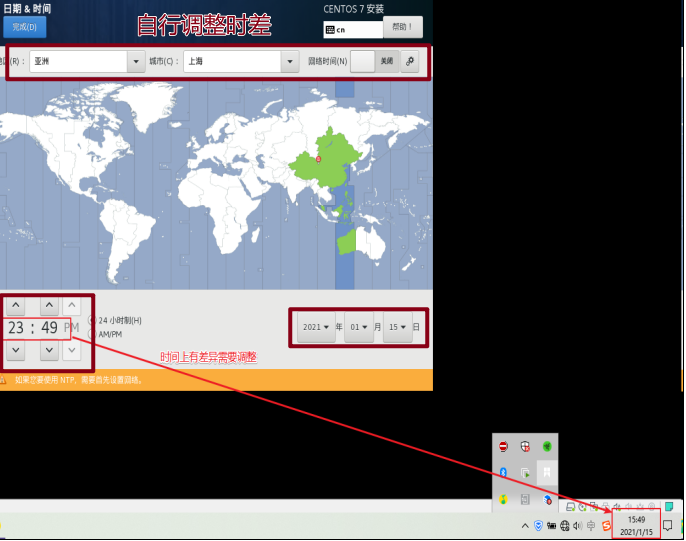Collapse the hidden icons tray chevron
Screen dimensions: 686x541
pyautogui.click(x=525, y=526)
